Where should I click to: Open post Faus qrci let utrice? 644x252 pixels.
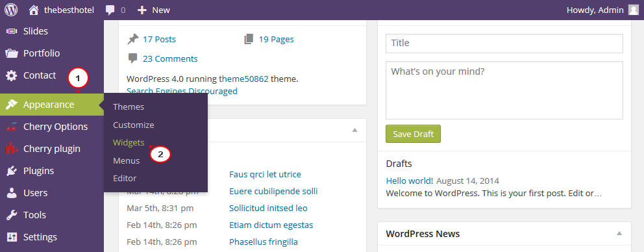265,174
